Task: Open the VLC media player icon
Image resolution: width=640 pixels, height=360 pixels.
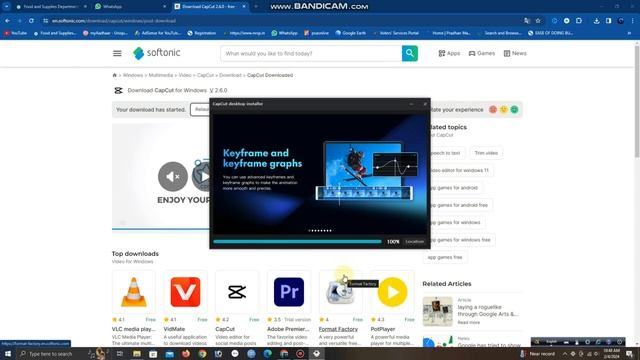Action: 133,292
